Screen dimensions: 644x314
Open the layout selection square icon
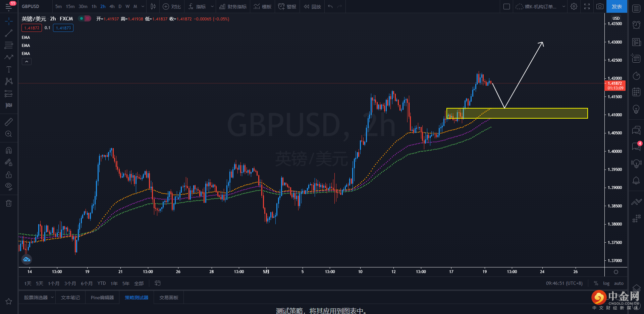[x=507, y=6]
